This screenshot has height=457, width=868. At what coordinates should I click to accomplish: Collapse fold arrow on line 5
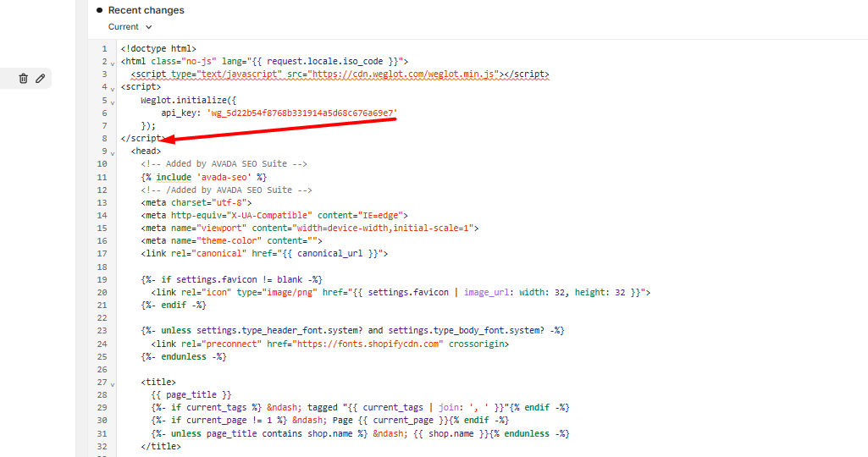point(113,102)
